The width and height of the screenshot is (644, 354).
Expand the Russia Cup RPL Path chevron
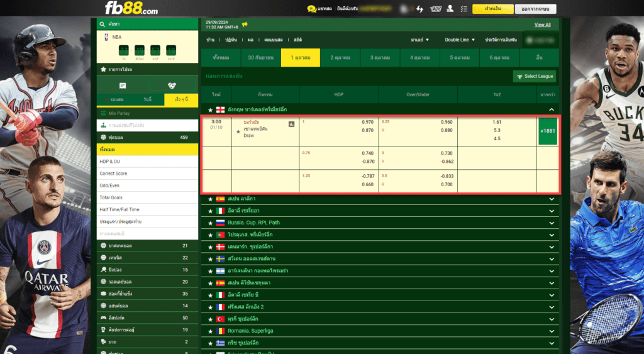[x=552, y=223]
